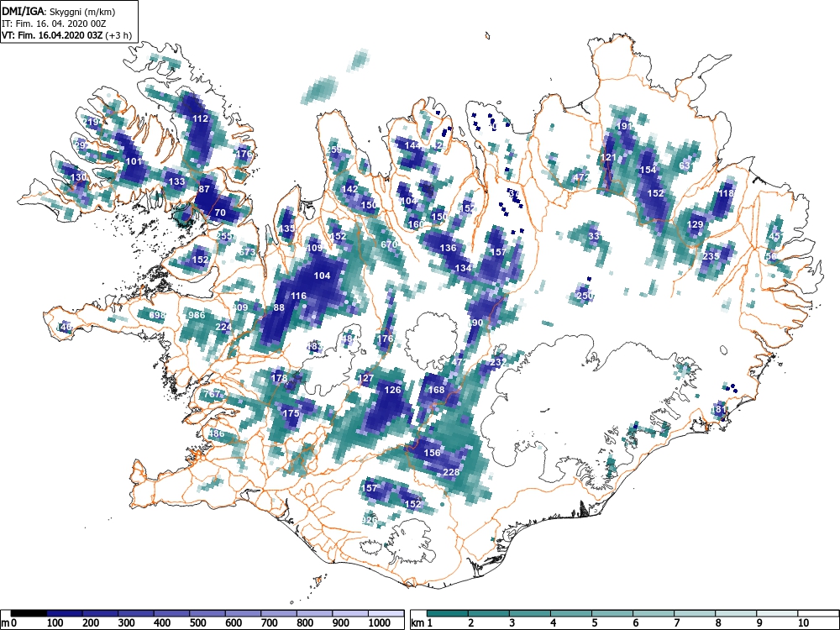Click the visibility value 175
This screenshot has height=630, width=840.
[291, 413]
